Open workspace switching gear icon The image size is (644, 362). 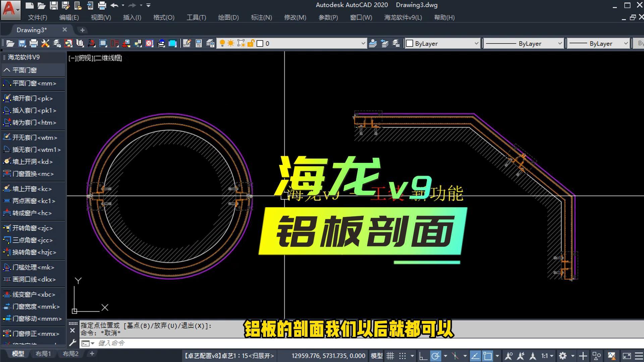coord(563,356)
